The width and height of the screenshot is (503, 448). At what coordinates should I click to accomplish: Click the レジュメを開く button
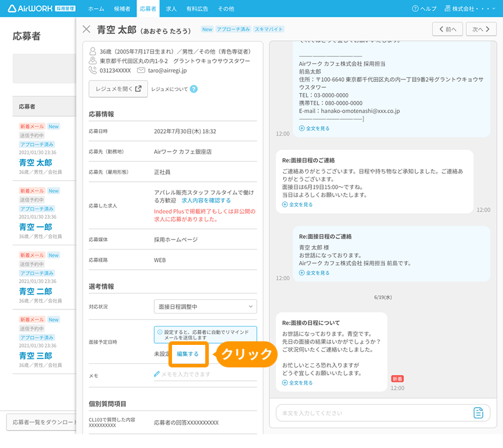[x=118, y=89]
